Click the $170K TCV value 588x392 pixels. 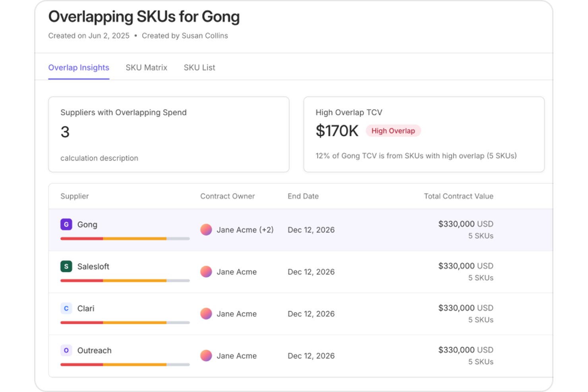click(x=337, y=131)
